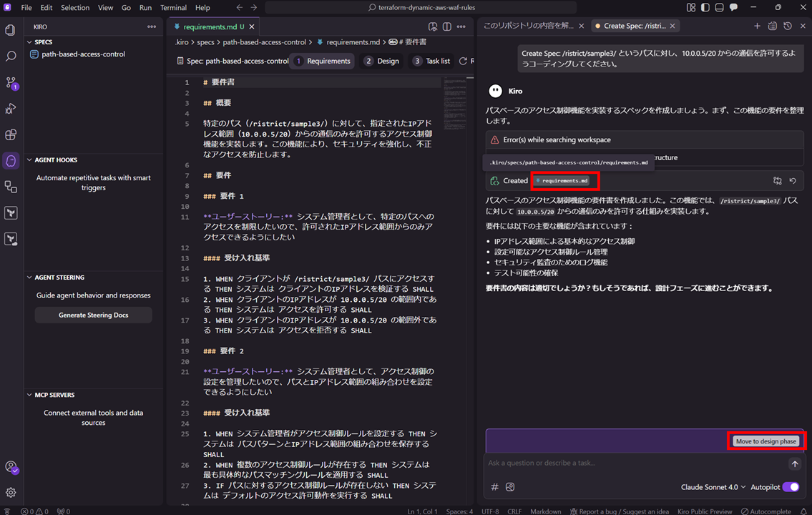Click Markdown language mode in status bar
The image size is (812, 515).
(545, 511)
